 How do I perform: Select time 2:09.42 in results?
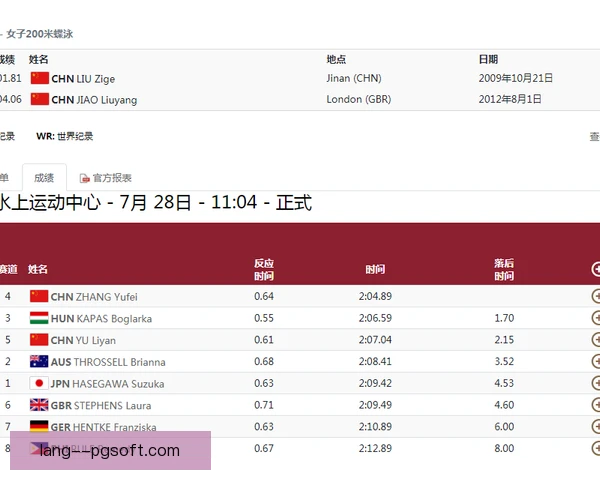click(x=375, y=383)
